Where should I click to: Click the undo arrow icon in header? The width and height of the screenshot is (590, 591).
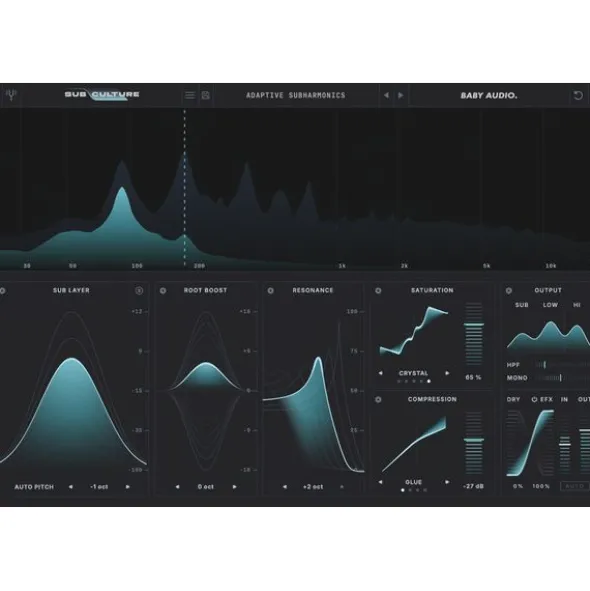tap(578, 95)
